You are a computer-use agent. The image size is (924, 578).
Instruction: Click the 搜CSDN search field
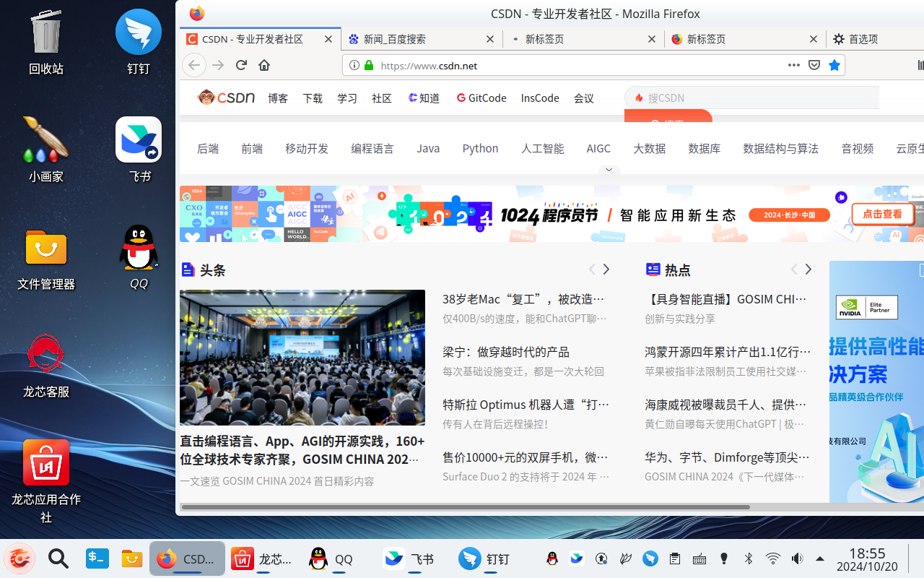pos(751,98)
